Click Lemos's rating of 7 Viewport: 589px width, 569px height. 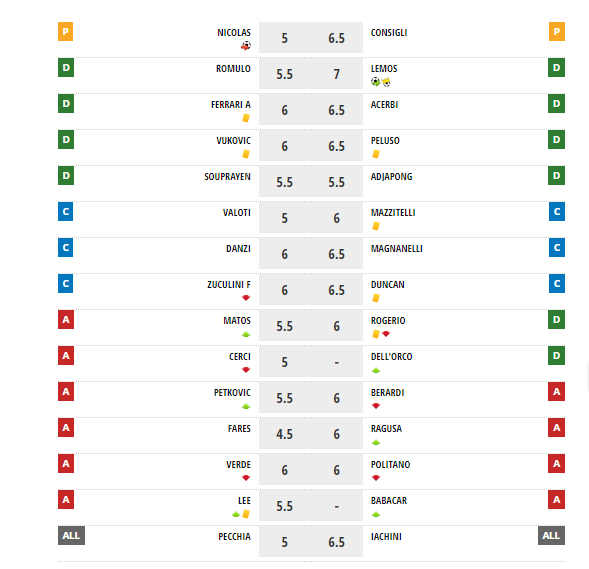(x=337, y=74)
